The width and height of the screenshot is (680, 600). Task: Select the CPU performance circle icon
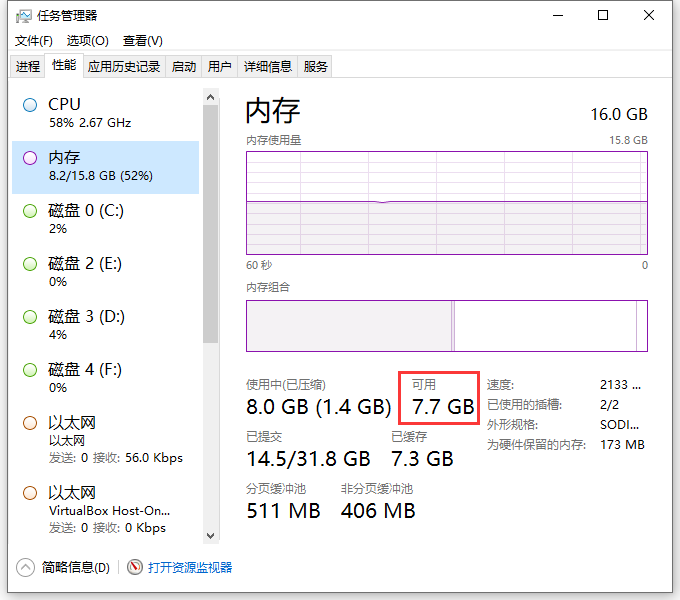pos(30,105)
